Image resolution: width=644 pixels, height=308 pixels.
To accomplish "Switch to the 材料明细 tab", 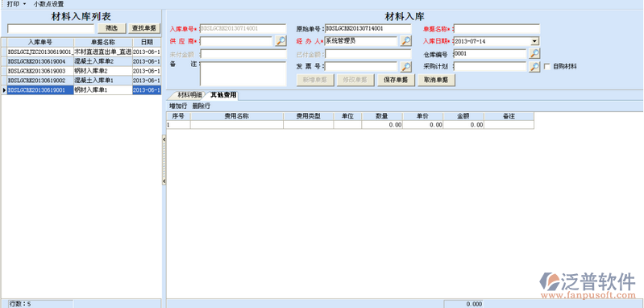I will (189, 95).
